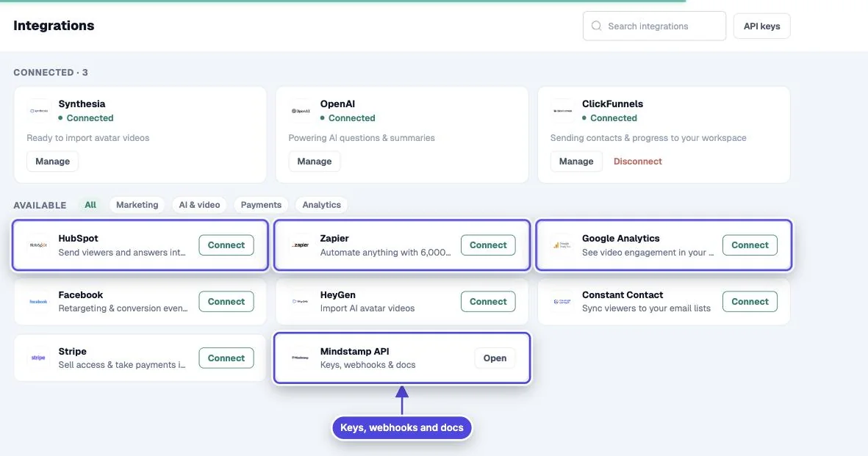The height and width of the screenshot is (456, 868).
Task: Manage the OpenAI integration
Action: tap(315, 162)
